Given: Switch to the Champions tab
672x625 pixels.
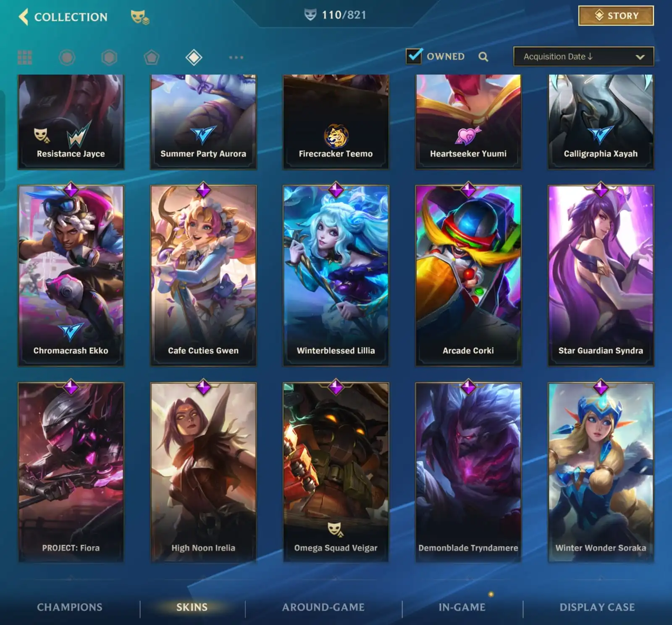Looking at the screenshot, I should tap(70, 607).
